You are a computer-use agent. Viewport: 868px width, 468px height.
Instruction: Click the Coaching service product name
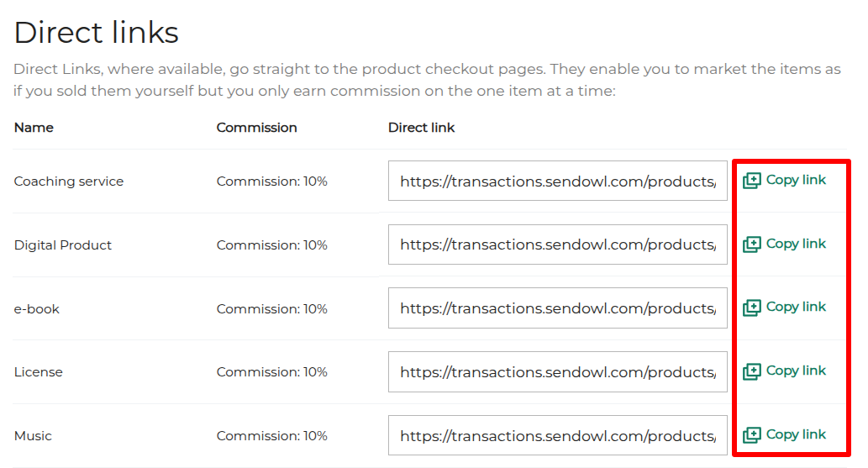click(x=69, y=181)
